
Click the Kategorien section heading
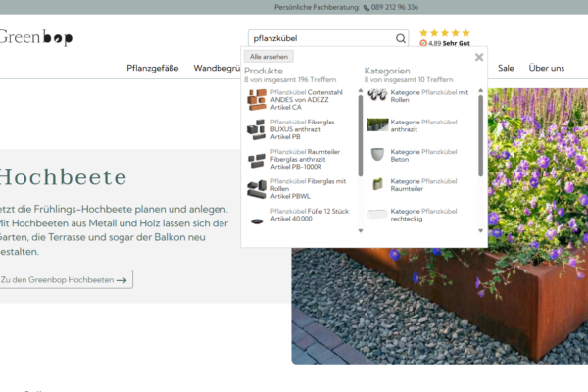tap(387, 71)
